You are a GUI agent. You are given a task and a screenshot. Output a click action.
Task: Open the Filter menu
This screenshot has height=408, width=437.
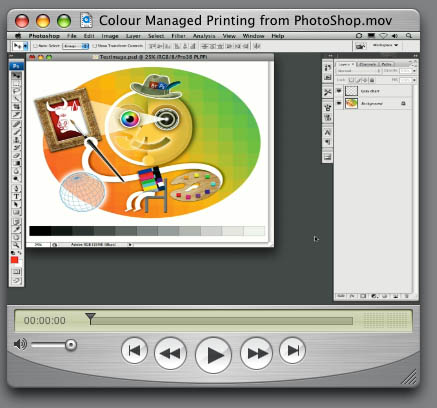click(x=178, y=36)
